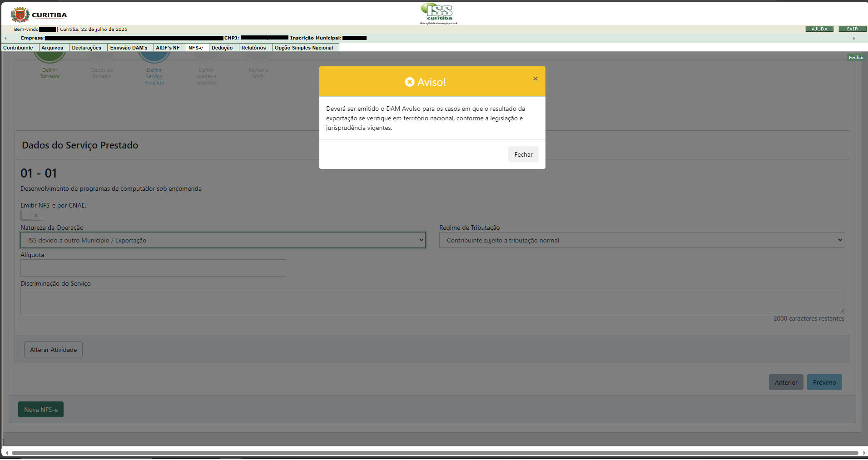Open the NFS-e menu tab
The width and height of the screenshot is (868, 460).
click(196, 48)
